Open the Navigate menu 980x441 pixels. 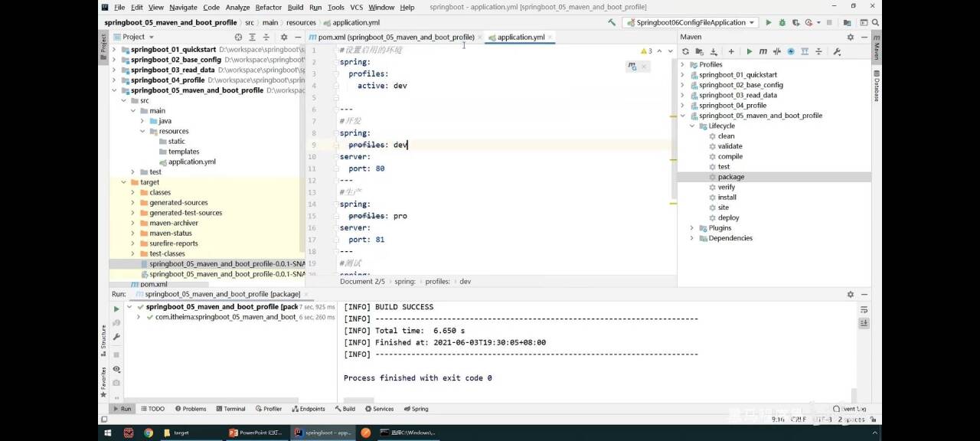[183, 7]
